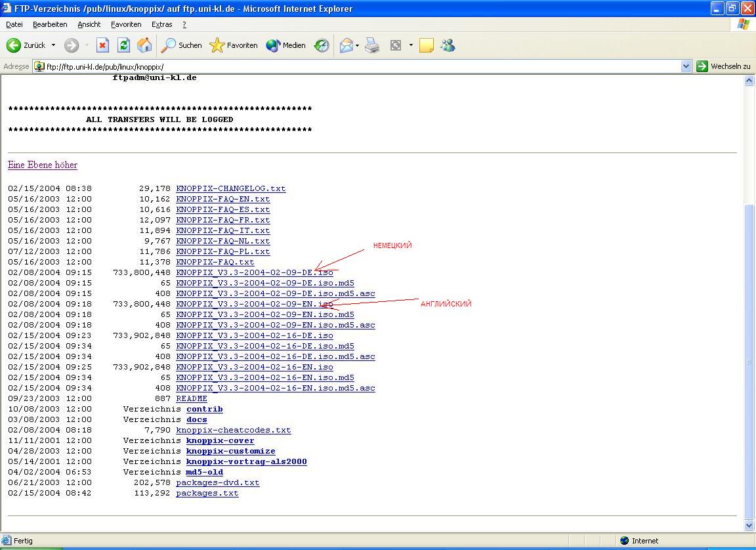The image size is (756, 550).
Task: Open KNOPPIX_V3.3-2004-02-16-EN.iso.md5.asc
Action: coord(276,388)
